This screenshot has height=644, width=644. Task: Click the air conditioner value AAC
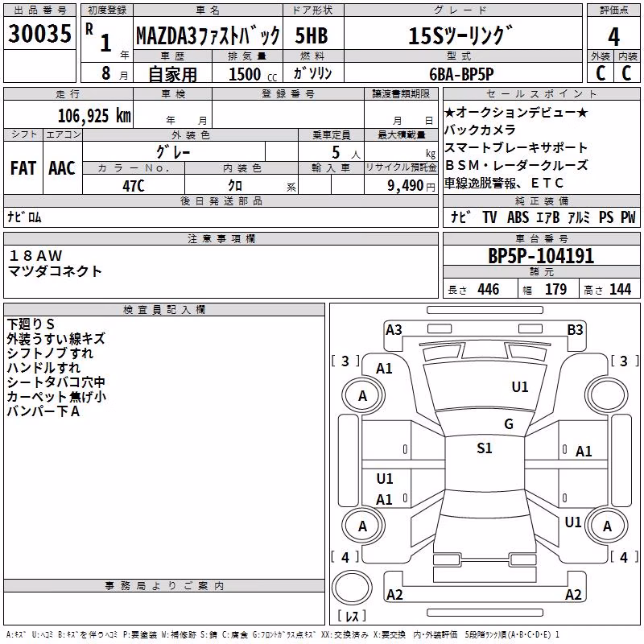click(x=62, y=168)
